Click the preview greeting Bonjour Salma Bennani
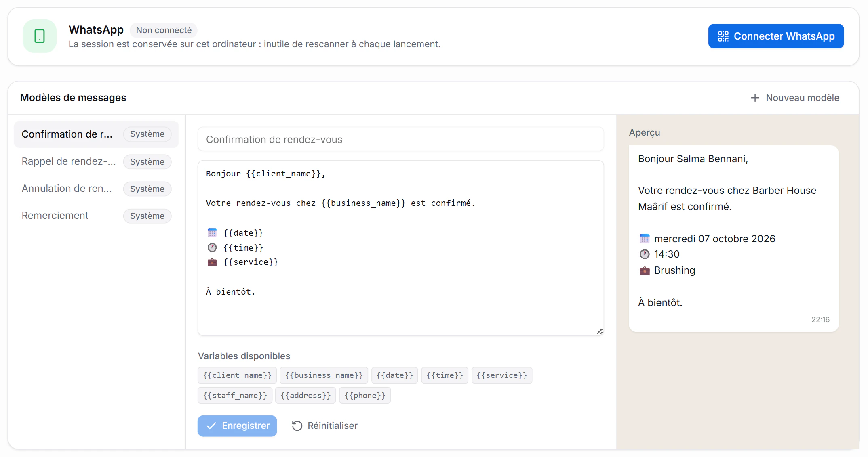 (x=693, y=159)
